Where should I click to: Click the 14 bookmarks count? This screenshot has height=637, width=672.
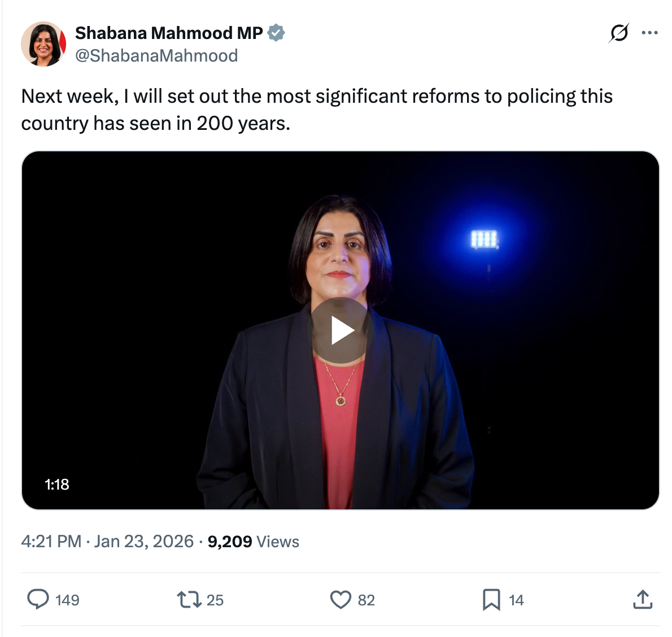[x=516, y=600]
